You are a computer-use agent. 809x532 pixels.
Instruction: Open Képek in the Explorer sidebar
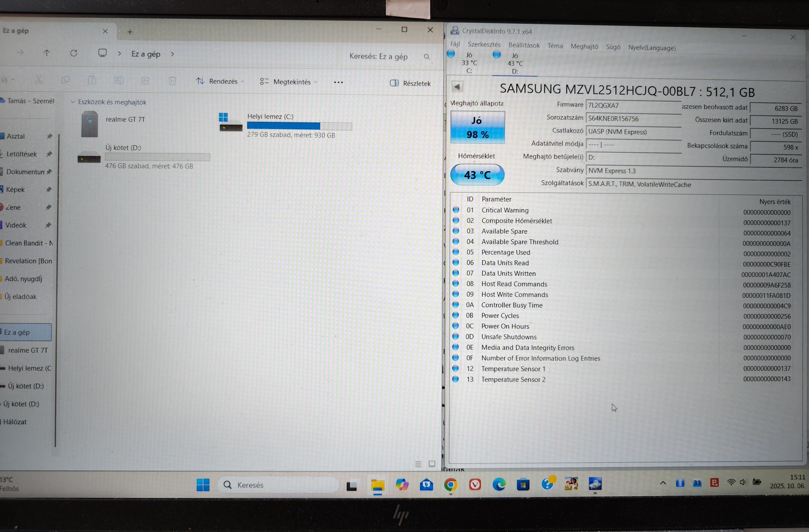click(x=15, y=189)
